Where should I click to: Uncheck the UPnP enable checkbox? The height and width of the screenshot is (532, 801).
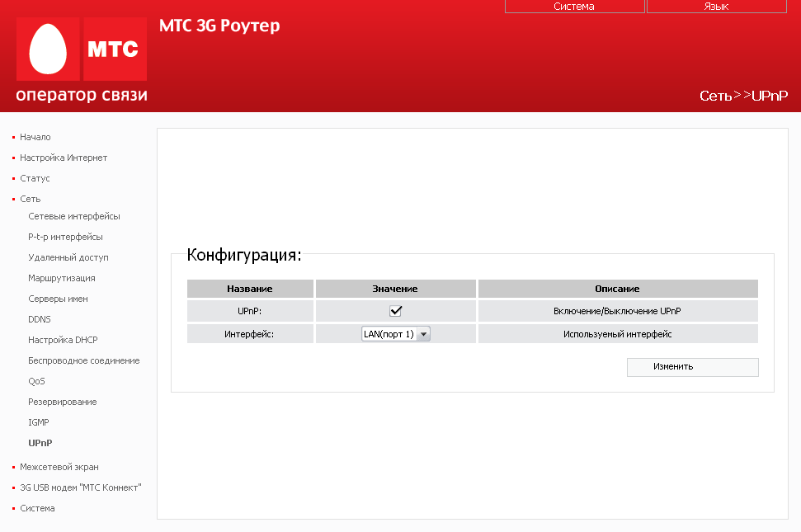coord(395,311)
